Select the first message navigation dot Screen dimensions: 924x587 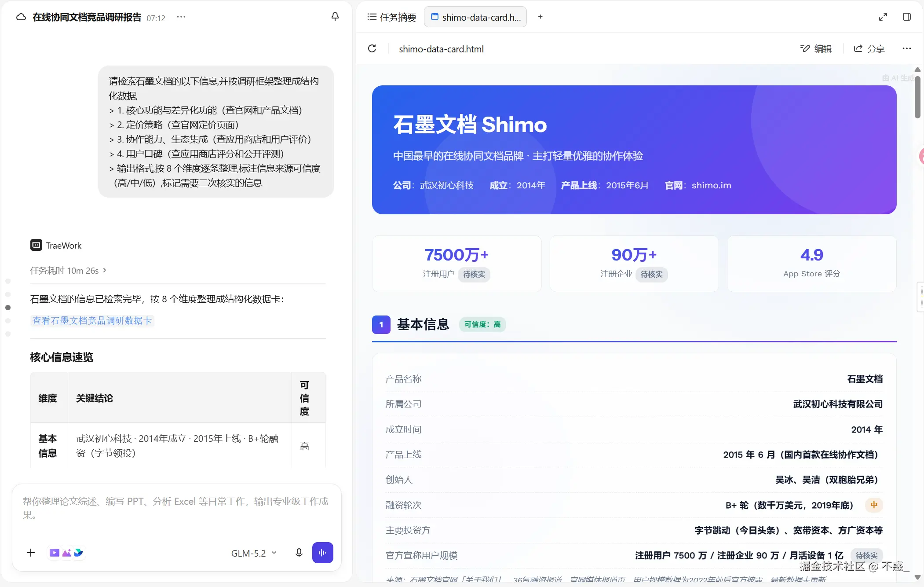click(x=8, y=281)
